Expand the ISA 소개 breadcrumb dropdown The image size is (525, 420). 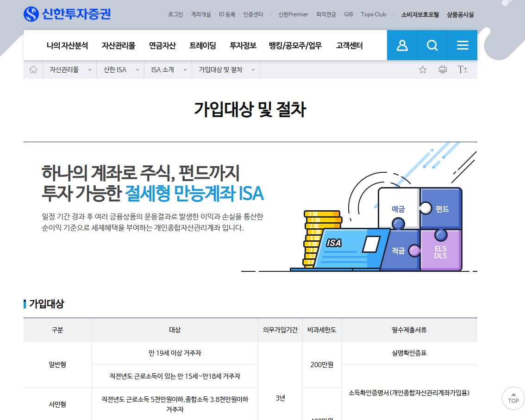(185, 69)
